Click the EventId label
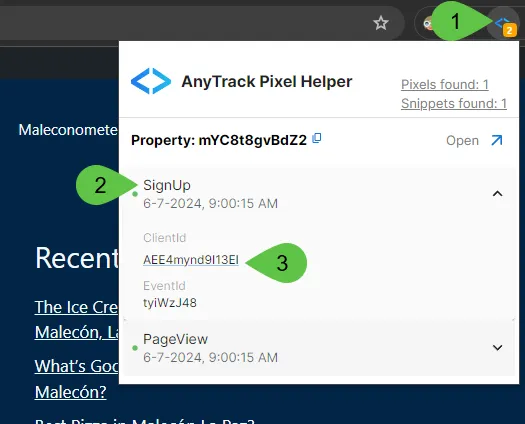The height and width of the screenshot is (424, 525). 164,286
